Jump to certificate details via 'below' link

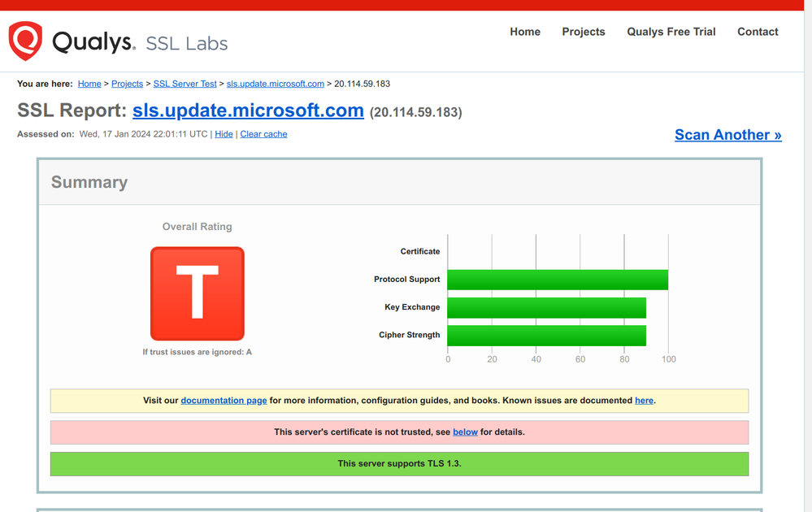(x=465, y=432)
